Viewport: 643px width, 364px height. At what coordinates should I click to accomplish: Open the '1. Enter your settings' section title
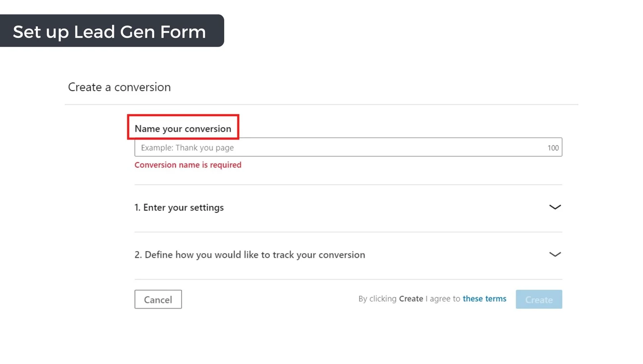click(x=179, y=207)
